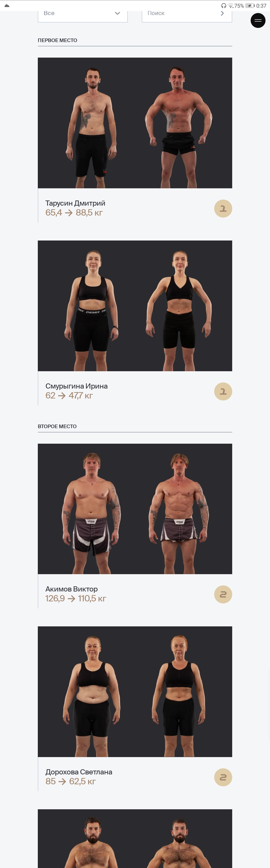Image resolution: width=270 pixels, height=868 pixels.
Task: Open the black hamburger menu button
Action: click(258, 20)
